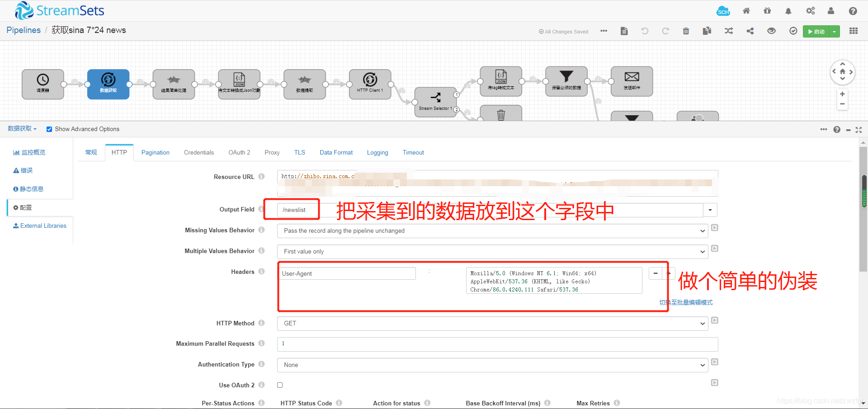Open the stage library grid icon
The image size is (868, 409).
tap(854, 31)
